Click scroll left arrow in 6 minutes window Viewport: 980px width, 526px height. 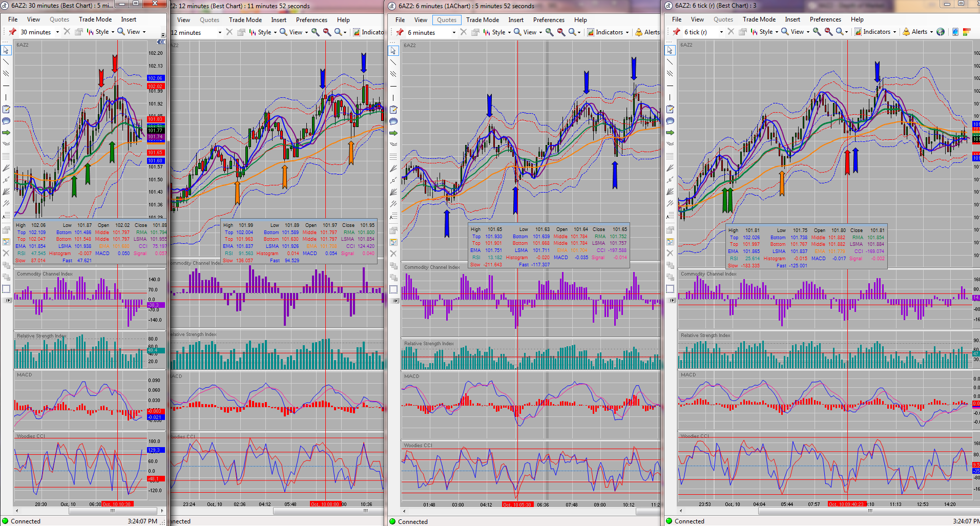coord(404,511)
